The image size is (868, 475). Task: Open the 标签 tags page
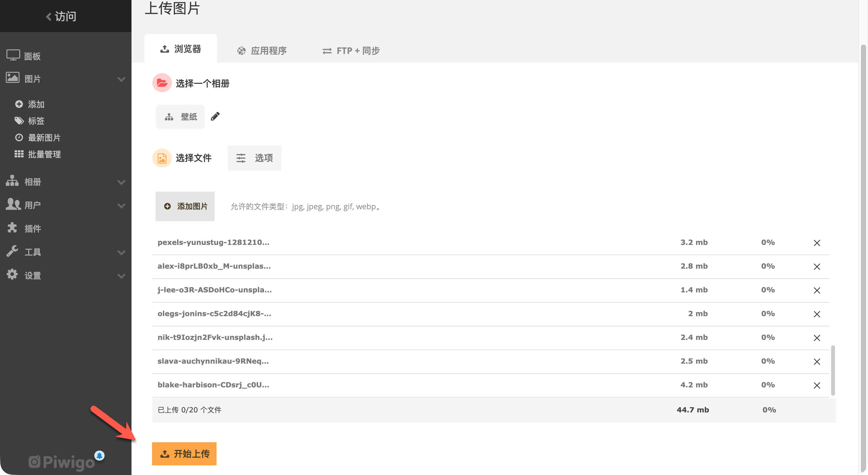36,121
